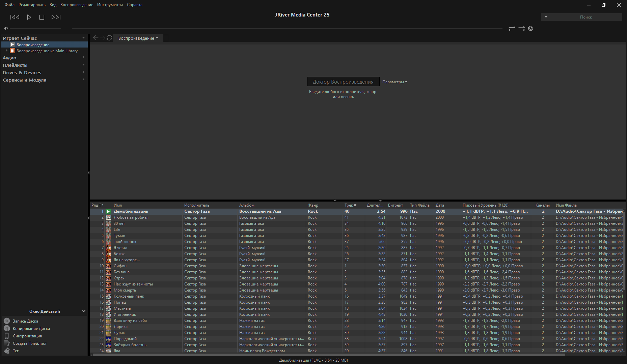Open the Вид menu
Screen dimensions: 627x364
point(53,5)
